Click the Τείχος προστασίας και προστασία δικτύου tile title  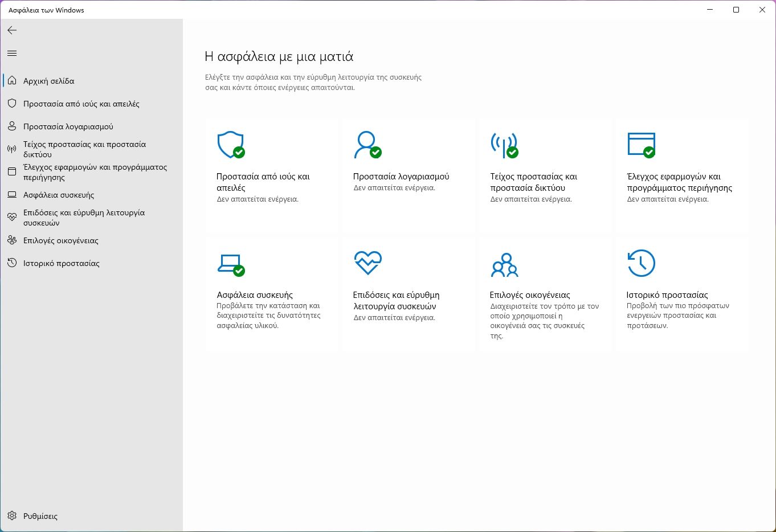[533, 182]
